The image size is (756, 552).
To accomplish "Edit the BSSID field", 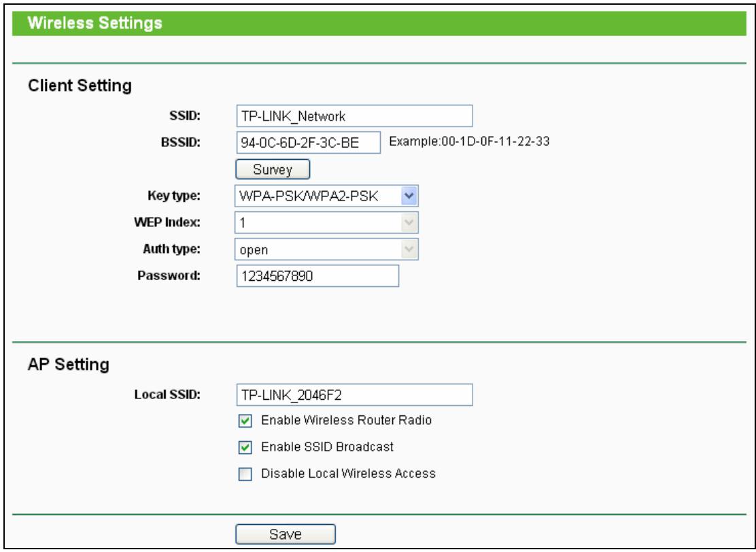I will click(x=309, y=143).
